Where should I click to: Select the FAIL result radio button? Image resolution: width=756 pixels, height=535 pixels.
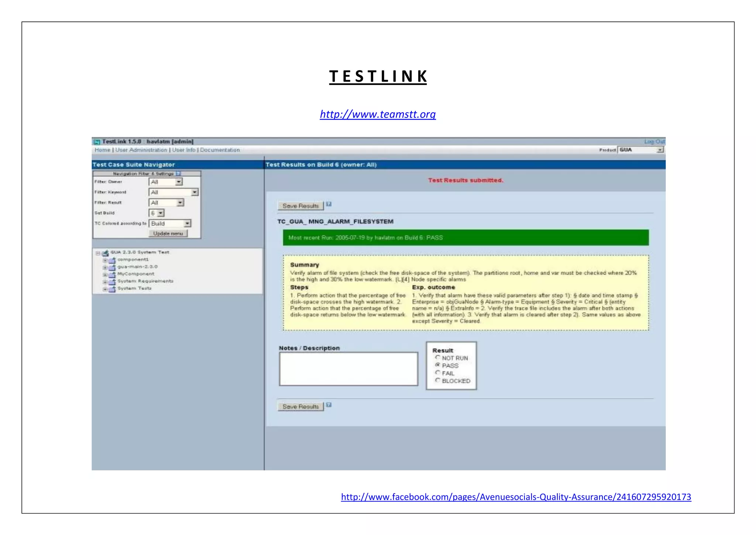pos(438,372)
